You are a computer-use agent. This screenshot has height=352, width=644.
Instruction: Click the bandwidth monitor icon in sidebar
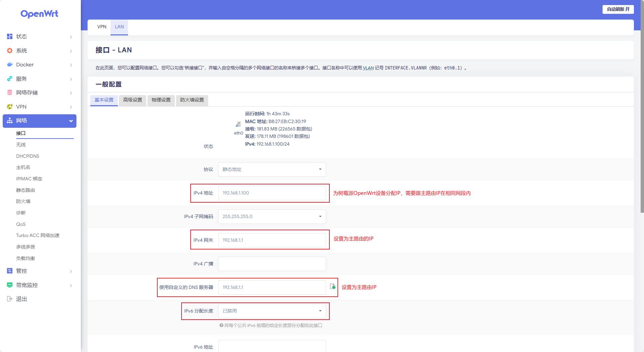click(10, 285)
